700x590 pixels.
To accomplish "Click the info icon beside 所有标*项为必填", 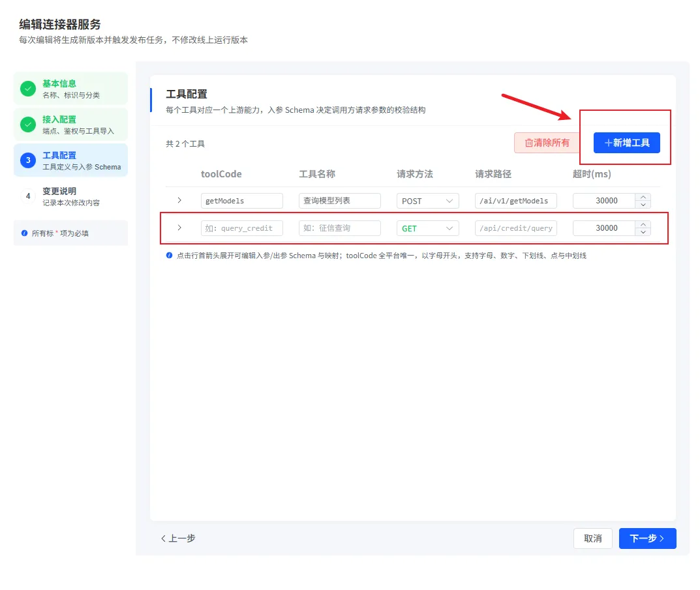I will coord(25,233).
